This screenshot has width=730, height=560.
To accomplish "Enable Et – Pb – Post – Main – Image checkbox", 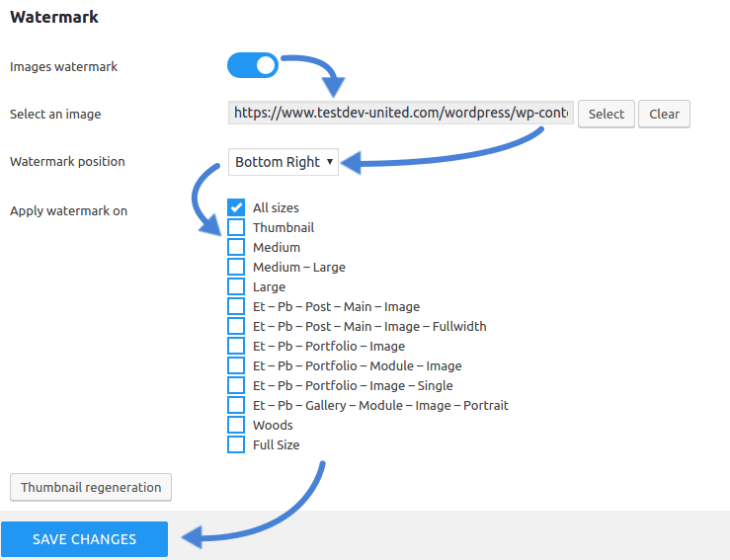I will tap(236, 306).
